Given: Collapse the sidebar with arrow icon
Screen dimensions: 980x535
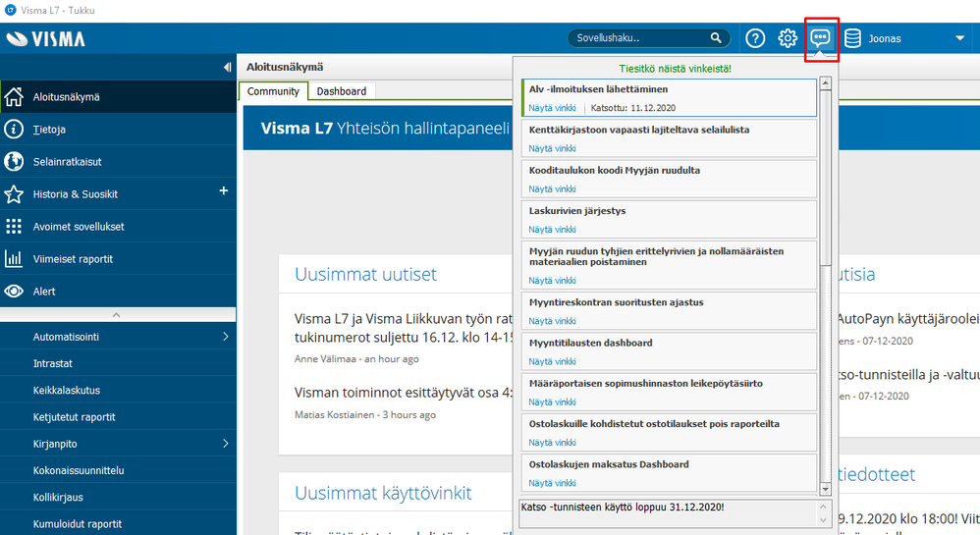Looking at the screenshot, I should click(227, 67).
